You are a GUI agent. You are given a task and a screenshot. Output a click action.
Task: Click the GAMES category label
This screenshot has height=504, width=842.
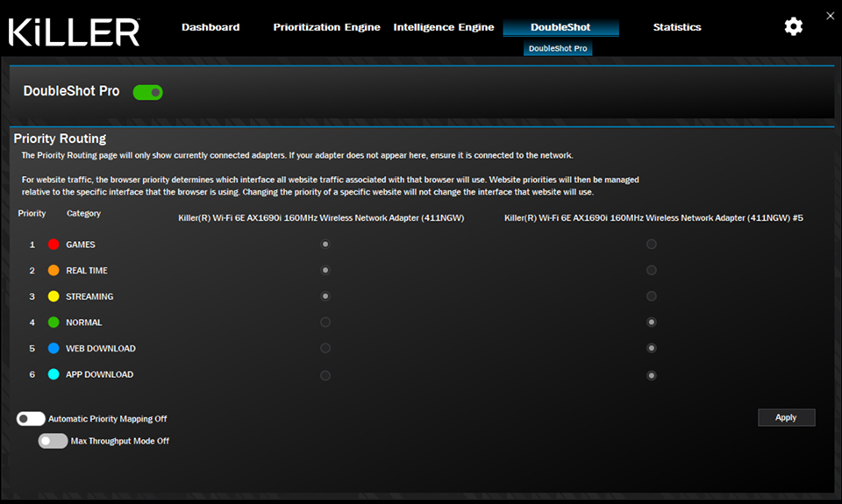pyautogui.click(x=81, y=245)
